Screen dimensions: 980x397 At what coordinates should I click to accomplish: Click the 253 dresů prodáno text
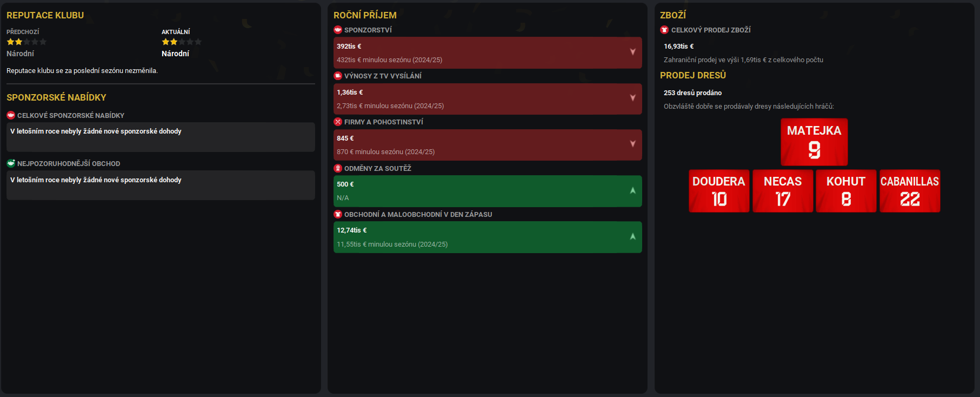click(692, 93)
